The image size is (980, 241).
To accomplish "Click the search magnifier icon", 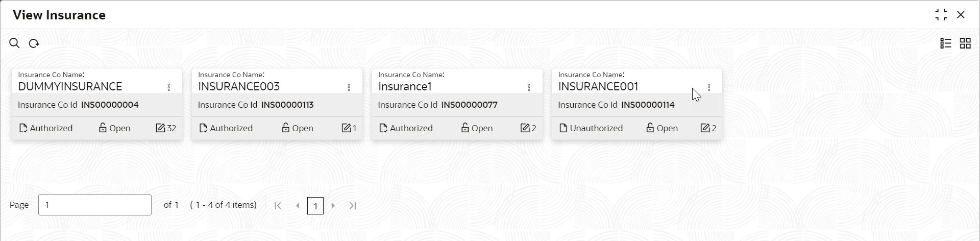I will (x=14, y=43).
